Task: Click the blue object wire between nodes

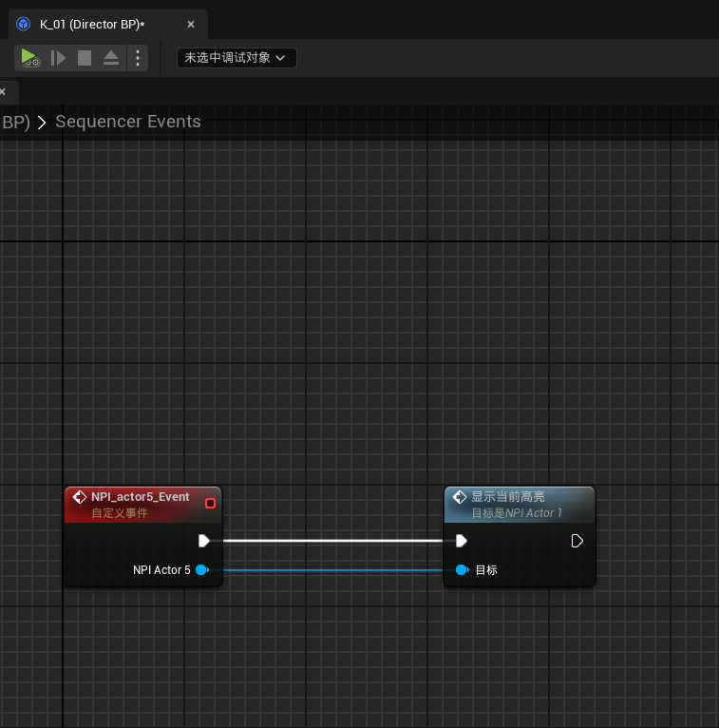Action: [x=333, y=569]
